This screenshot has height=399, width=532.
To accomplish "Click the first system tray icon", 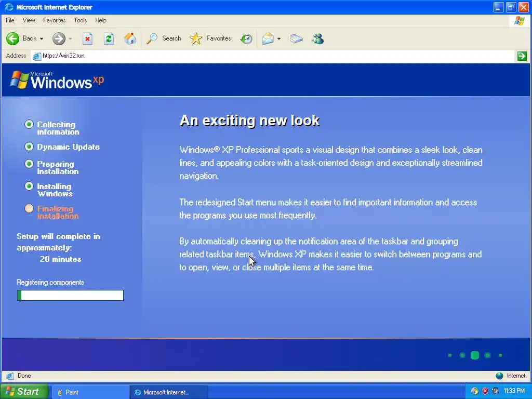I will pyautogui.click(x=475, y=391).
